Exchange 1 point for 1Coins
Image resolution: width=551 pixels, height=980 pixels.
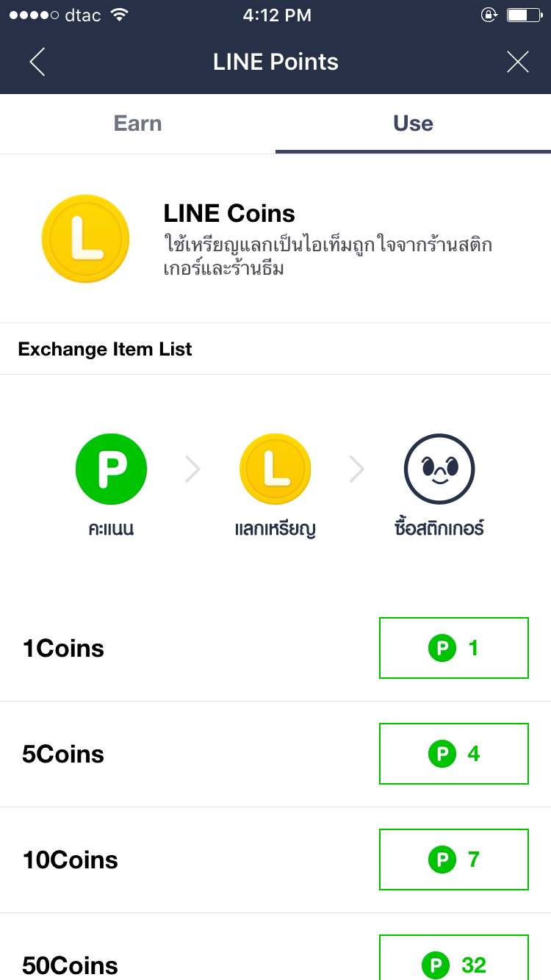[x=453, y=648]
